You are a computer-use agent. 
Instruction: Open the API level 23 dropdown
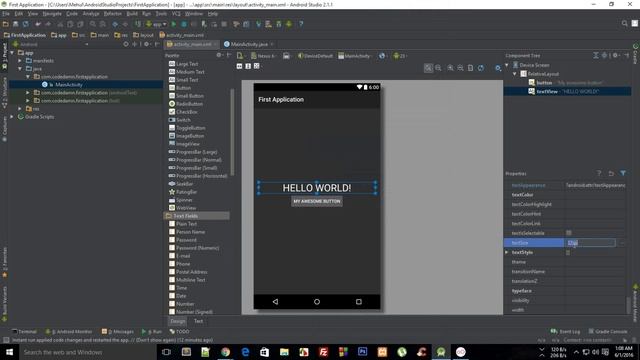pyautogui.click(x=400, y=56)
